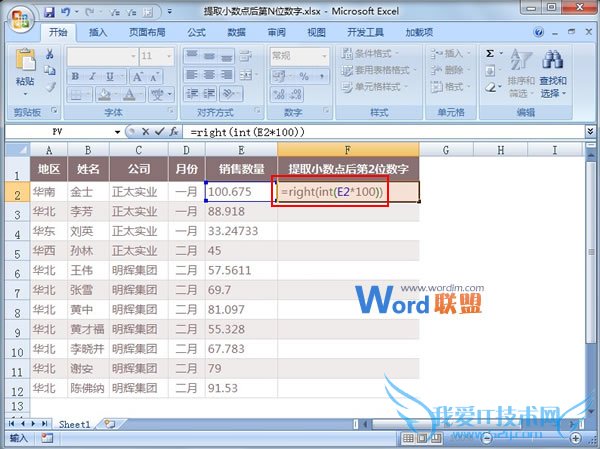600x449 pixels.
Task: Set top vertical alignment
Action: click(192, 56)
